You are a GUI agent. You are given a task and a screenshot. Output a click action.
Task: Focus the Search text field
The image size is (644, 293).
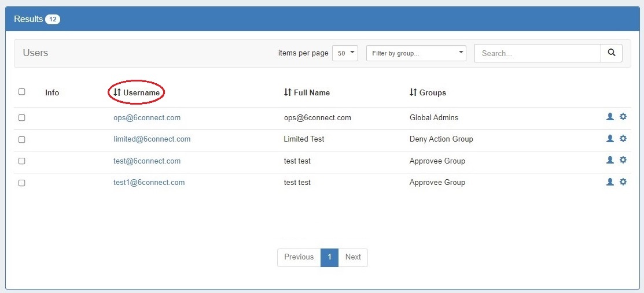tap(538, 53)
